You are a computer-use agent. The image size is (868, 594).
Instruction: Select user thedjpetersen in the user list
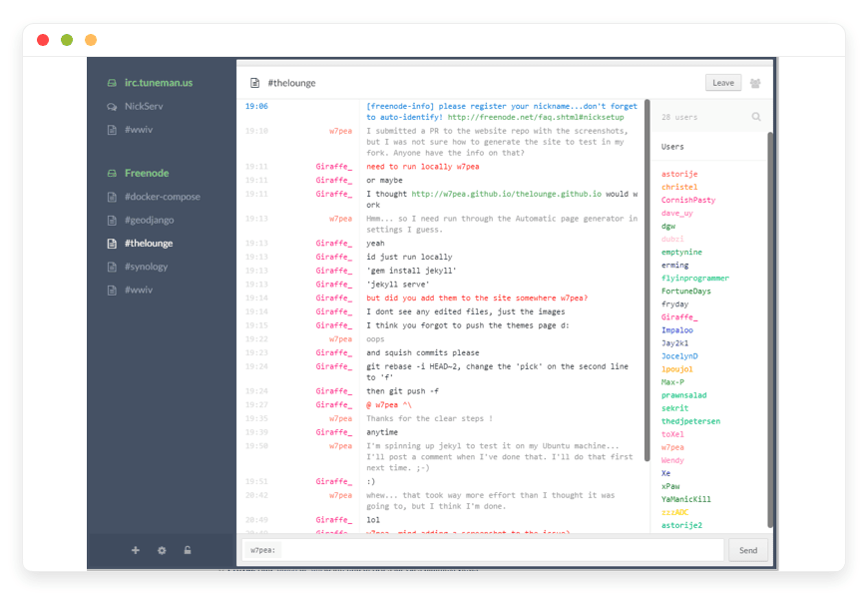pos(690,421)
